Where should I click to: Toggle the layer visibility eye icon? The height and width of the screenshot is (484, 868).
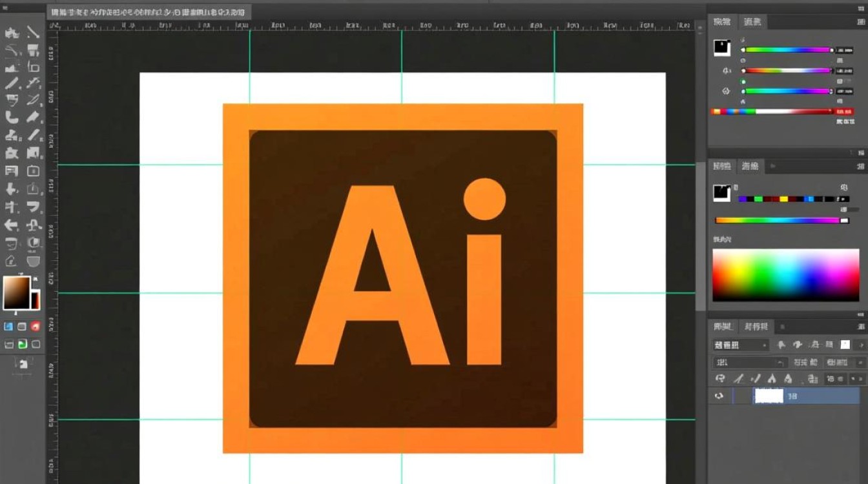click(719, 396)
